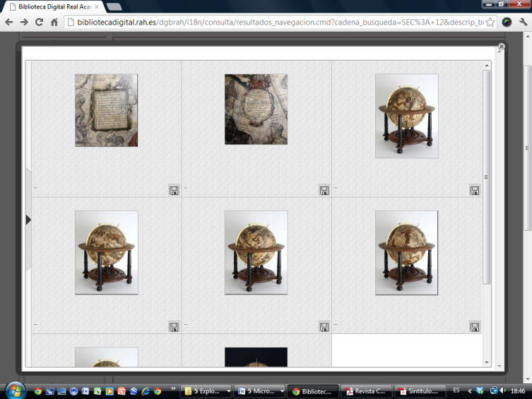The height and width of the screenshot is (399, 532).
Task: Save the second-row right globe image
Action: click(474, 327)
